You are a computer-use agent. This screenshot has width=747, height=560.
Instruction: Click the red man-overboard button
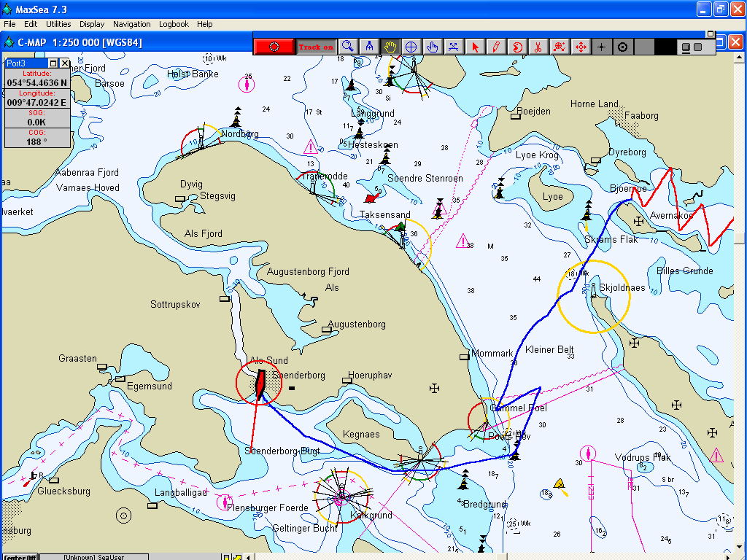pyautogui.click(x=274, y=47)
